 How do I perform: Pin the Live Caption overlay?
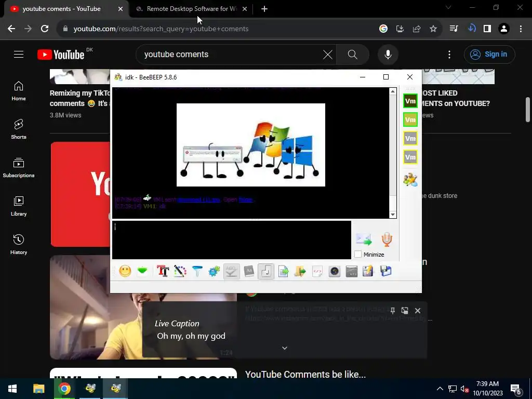[393, 311]
